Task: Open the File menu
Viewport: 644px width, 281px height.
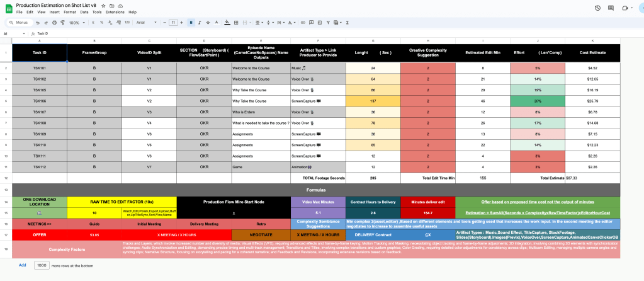Action: point(19,13)
